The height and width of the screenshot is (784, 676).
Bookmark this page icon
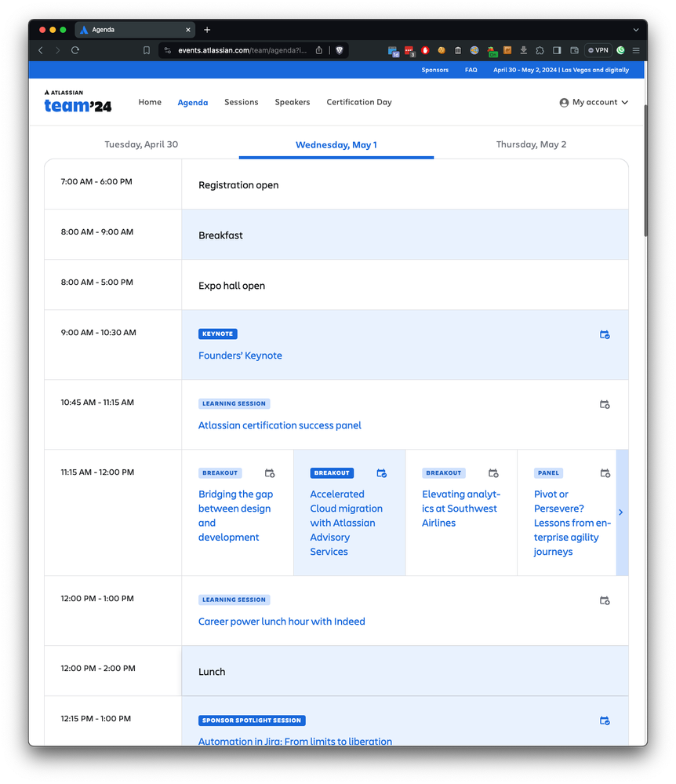[147, 50]
